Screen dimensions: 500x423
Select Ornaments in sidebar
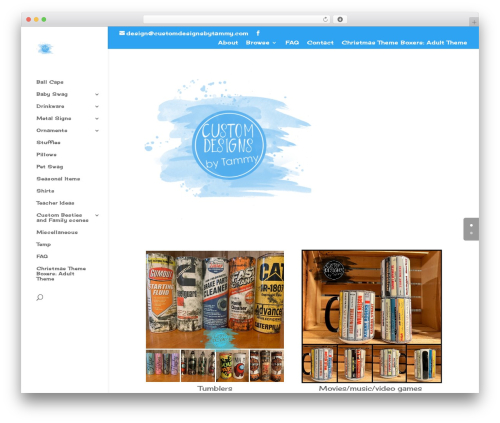pyautogui.click(x=52, y=130)
